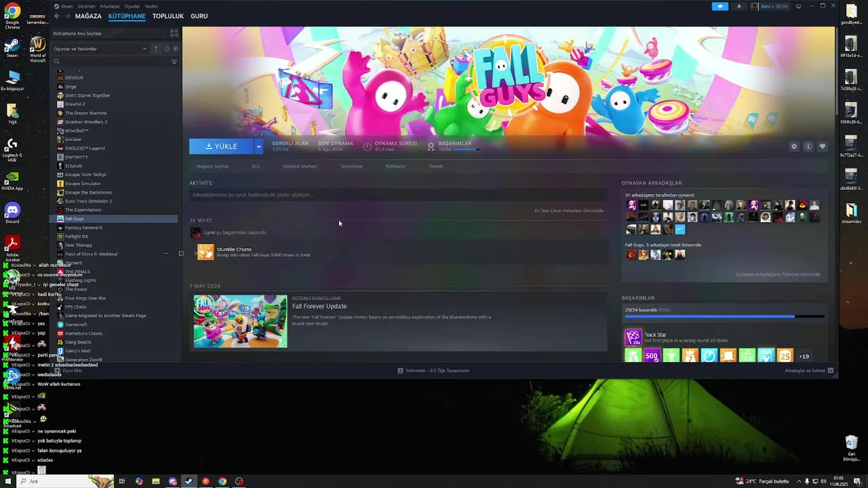Screen dimensions: 868x488
Task: Click Steam icon in Windows taskbar
Action: tap(189, 481)
